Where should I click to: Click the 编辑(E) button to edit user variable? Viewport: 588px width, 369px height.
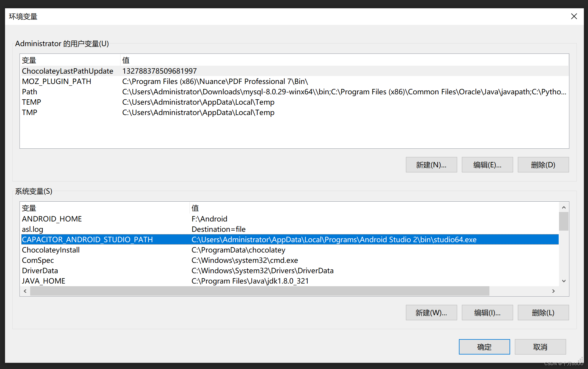(487, 165)
